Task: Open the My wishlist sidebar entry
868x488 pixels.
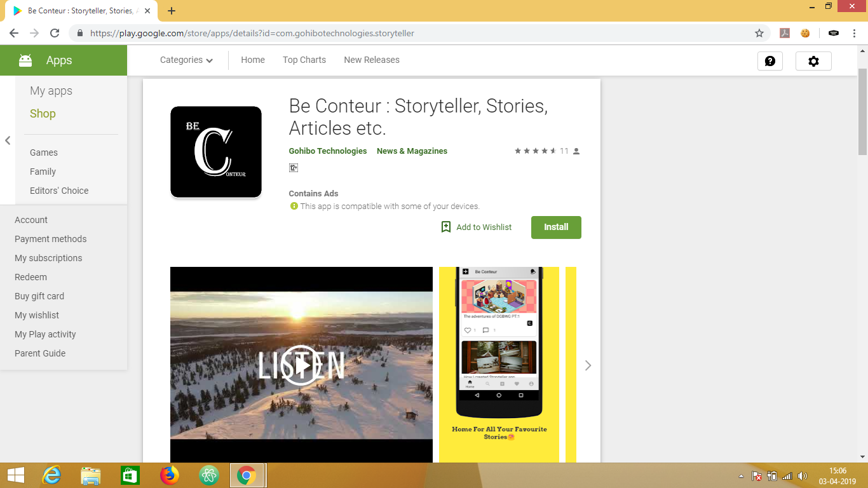Action: point(36,315)
